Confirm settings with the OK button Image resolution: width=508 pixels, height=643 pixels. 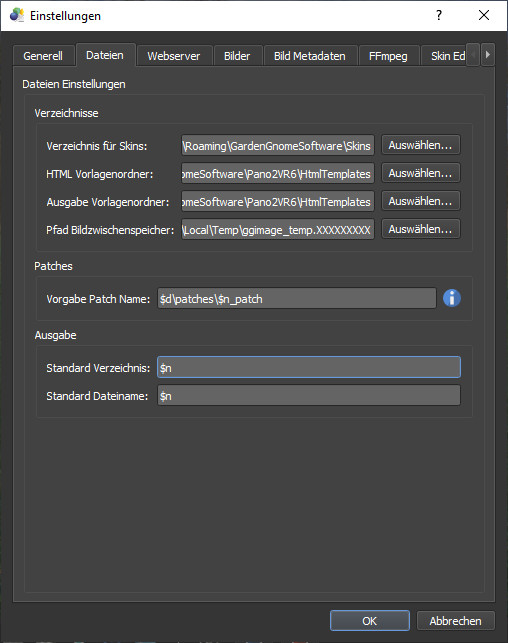[369, 620]
